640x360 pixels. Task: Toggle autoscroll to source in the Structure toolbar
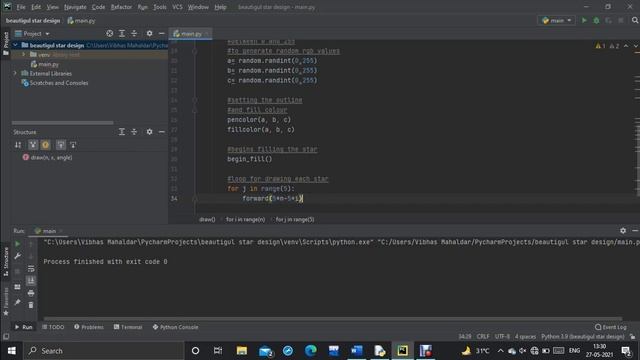tap(60, 145)
